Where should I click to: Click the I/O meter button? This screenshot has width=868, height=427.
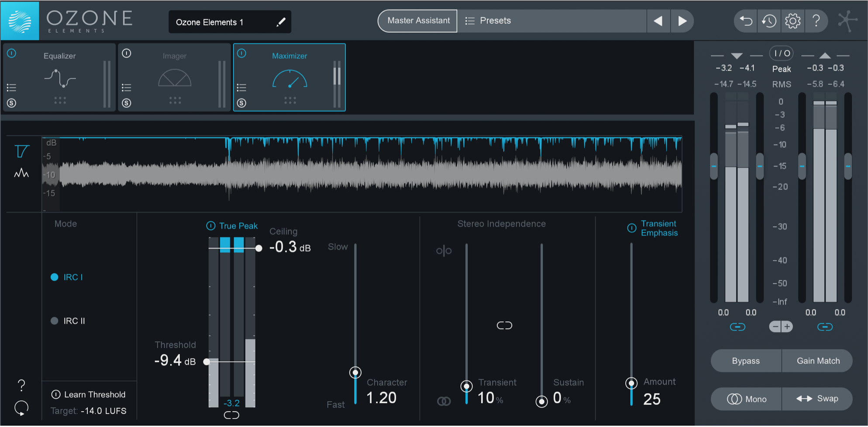[x=782, y=53]
